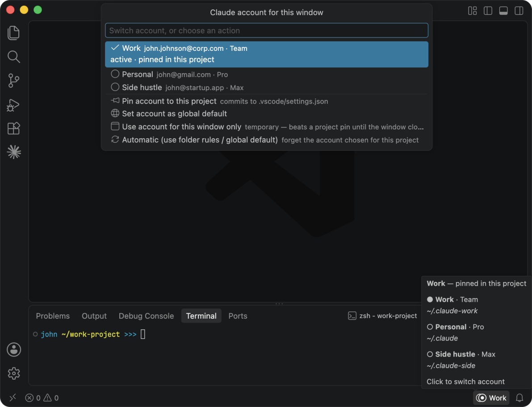Open notifications bell in status bar
Viewport: 532px width, 407px height.
point(519,398)
